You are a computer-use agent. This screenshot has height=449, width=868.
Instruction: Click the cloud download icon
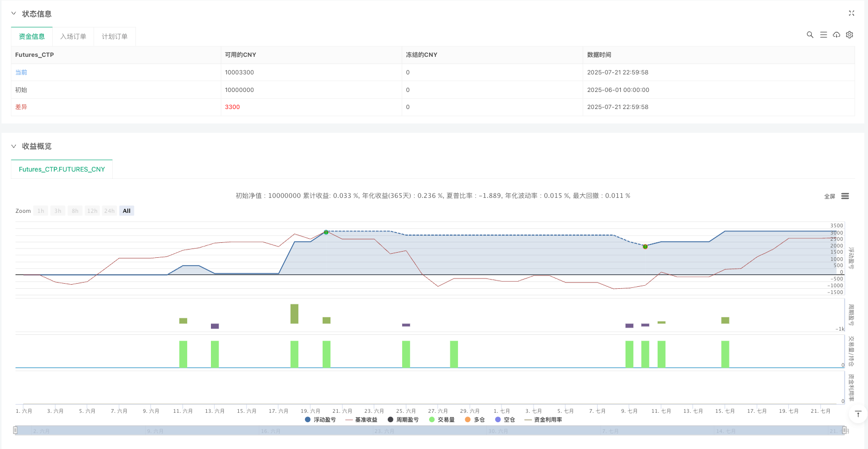[x=836, y=35]
